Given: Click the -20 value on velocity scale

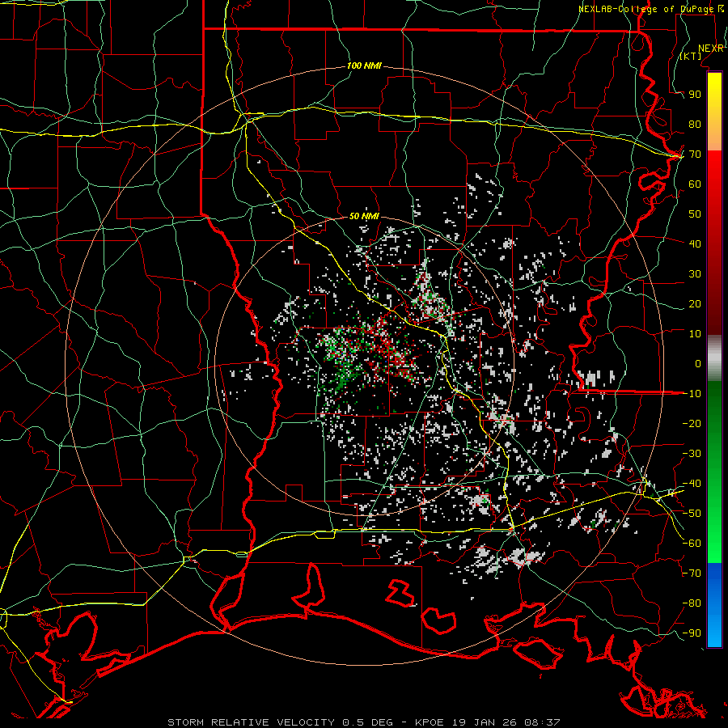Looking at the screenshot, I should point(692,424).
